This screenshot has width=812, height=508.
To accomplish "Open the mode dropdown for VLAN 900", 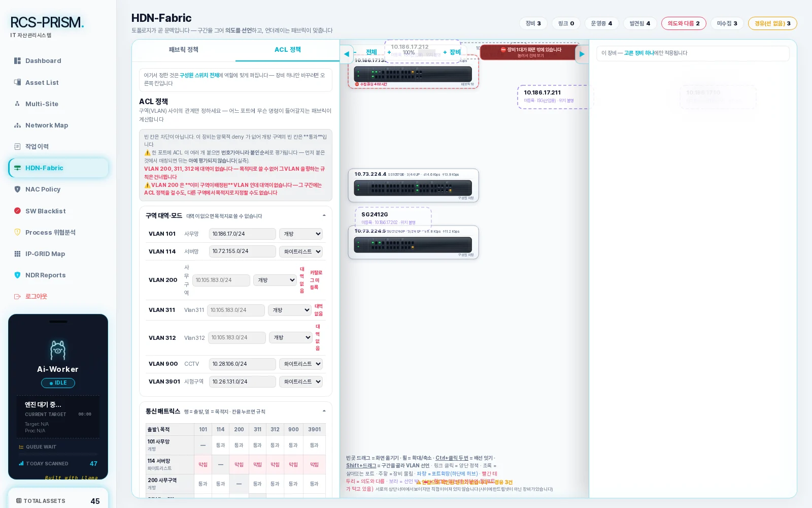I will [x=301, y=364].
